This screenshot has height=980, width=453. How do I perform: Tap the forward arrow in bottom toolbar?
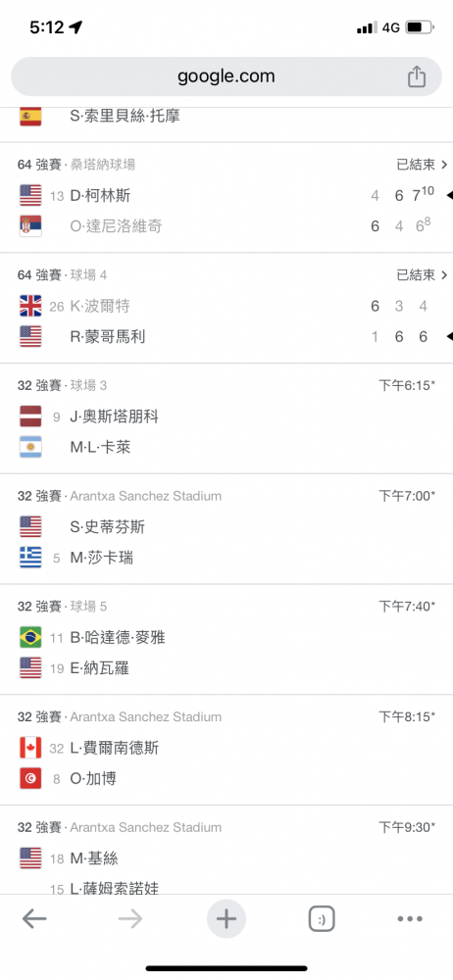click(x=130, y=919)
